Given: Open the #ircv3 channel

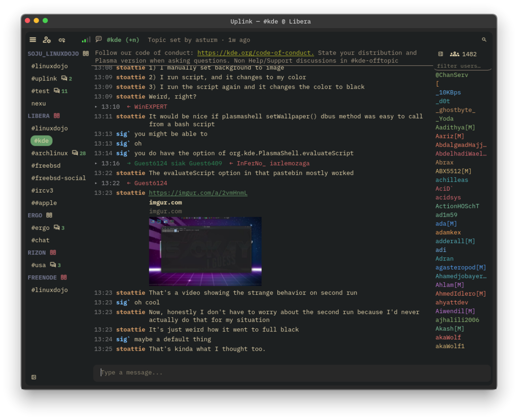Looking at the screenshot, I should pos(42,191).
